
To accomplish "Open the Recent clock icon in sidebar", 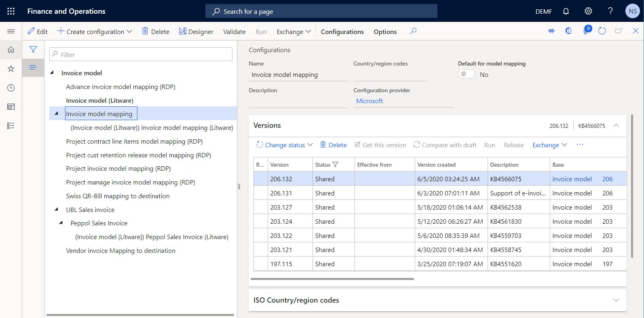I will 11,88.
